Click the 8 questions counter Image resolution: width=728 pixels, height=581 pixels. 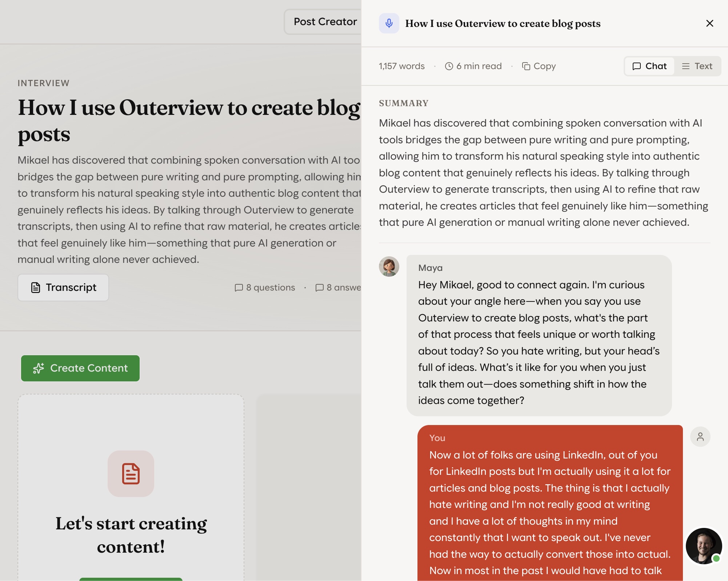pos(265,288)
